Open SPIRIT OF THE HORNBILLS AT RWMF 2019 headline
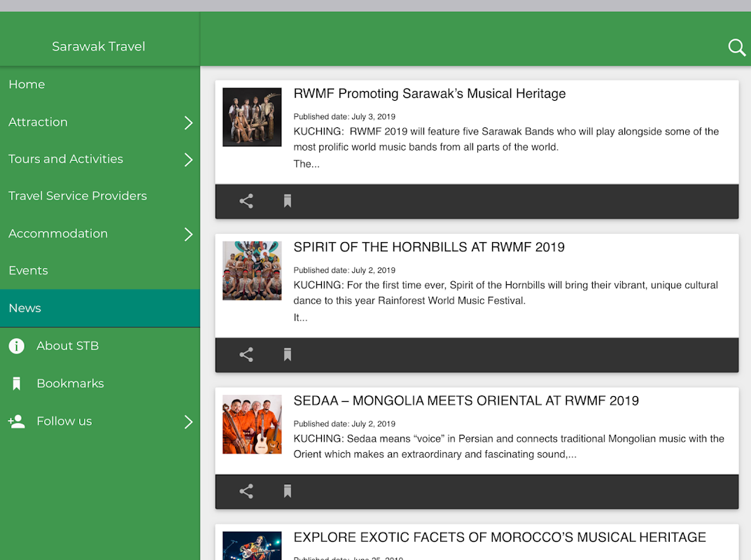The image size is (751, 560). click(x=428, y=247)
